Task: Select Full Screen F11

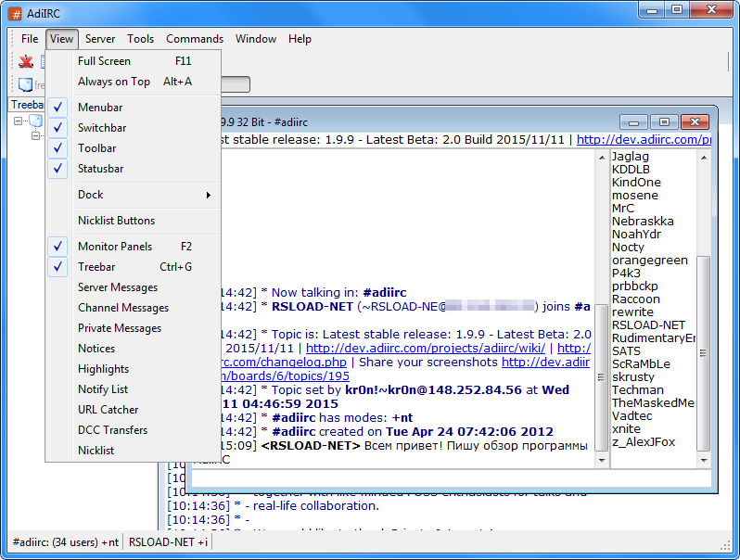Action: coord(134,61)
